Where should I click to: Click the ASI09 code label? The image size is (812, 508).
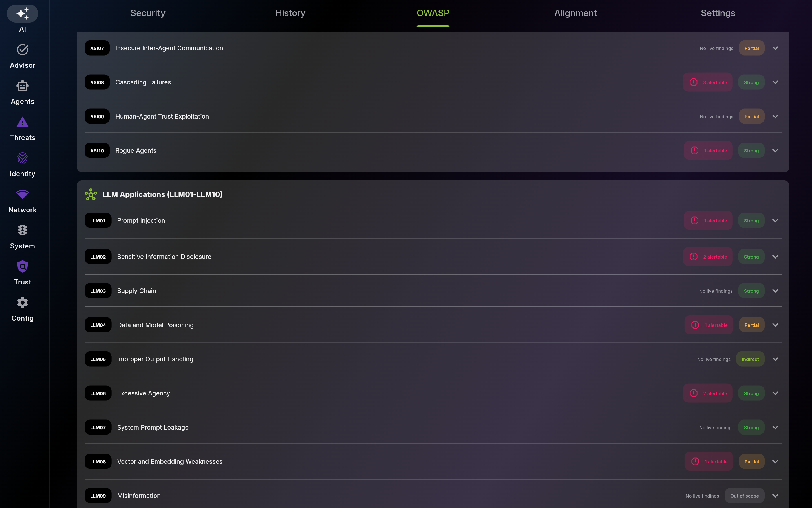tap(97, 116)
